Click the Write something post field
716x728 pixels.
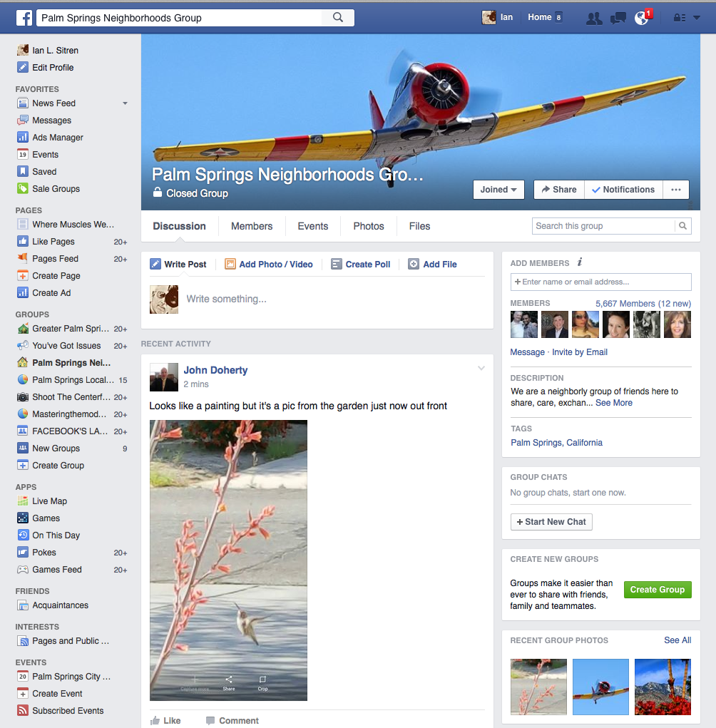[328, 299]
